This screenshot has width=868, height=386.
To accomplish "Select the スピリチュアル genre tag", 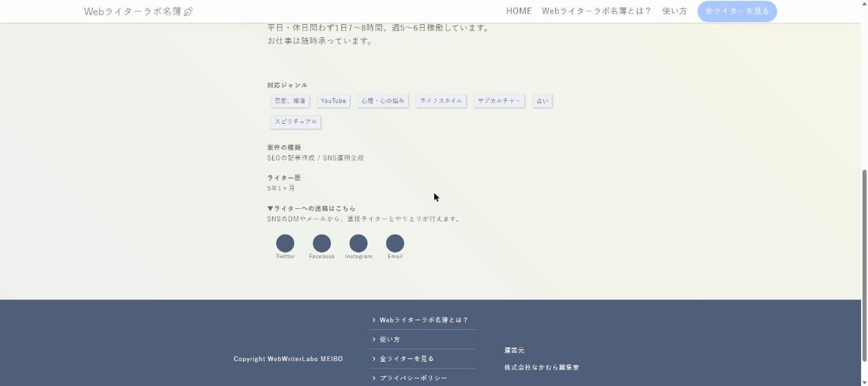I will pos(296,122).
